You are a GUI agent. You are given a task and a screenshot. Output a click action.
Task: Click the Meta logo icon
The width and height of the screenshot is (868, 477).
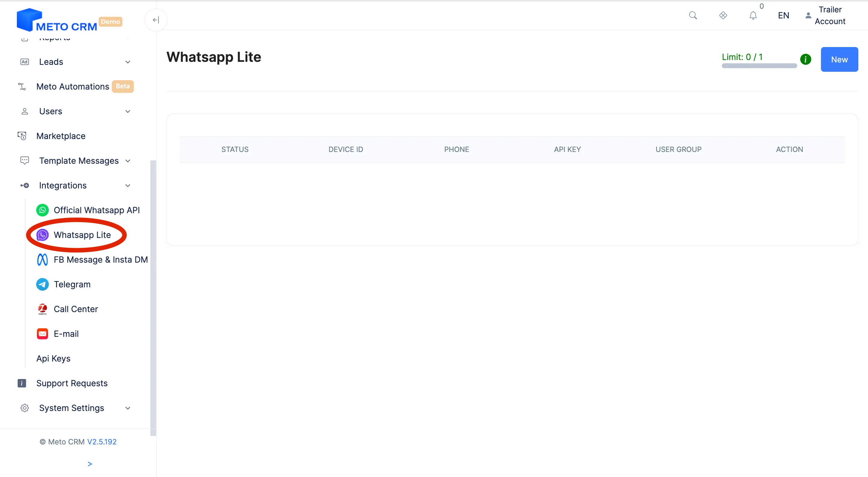pos(42,260)
